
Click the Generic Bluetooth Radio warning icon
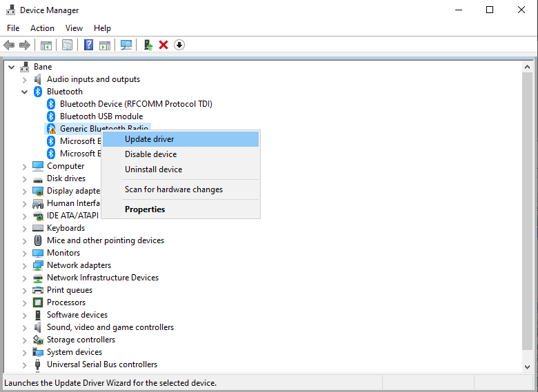tap(51, 129)
